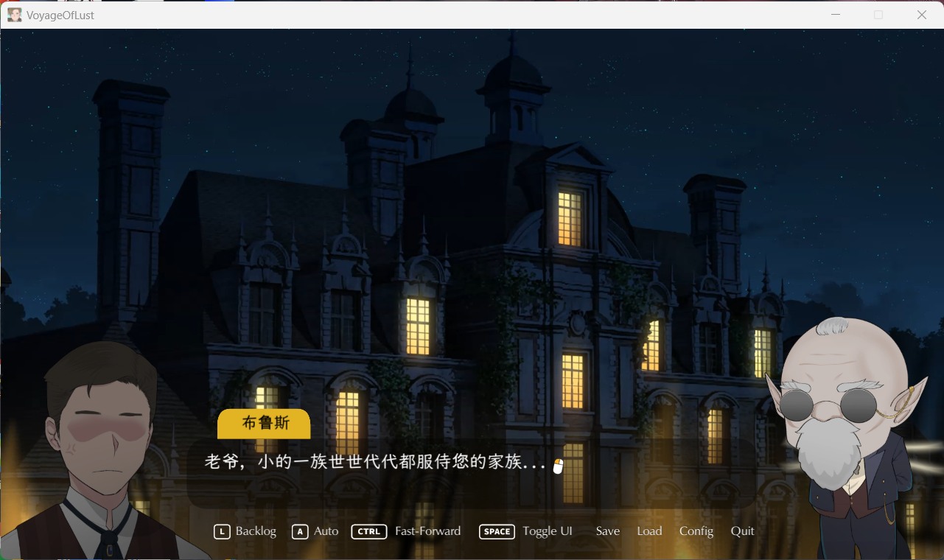Activate Fast-Forward text skipping
Viewport: 944px width, 560px height.
click(x=427, y=531)
